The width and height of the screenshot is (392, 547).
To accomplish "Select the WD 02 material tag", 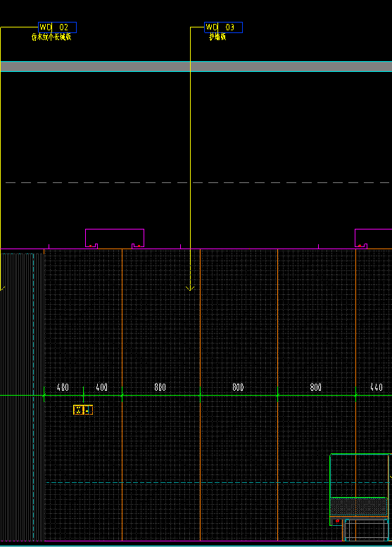I will (x=57, y=27).
